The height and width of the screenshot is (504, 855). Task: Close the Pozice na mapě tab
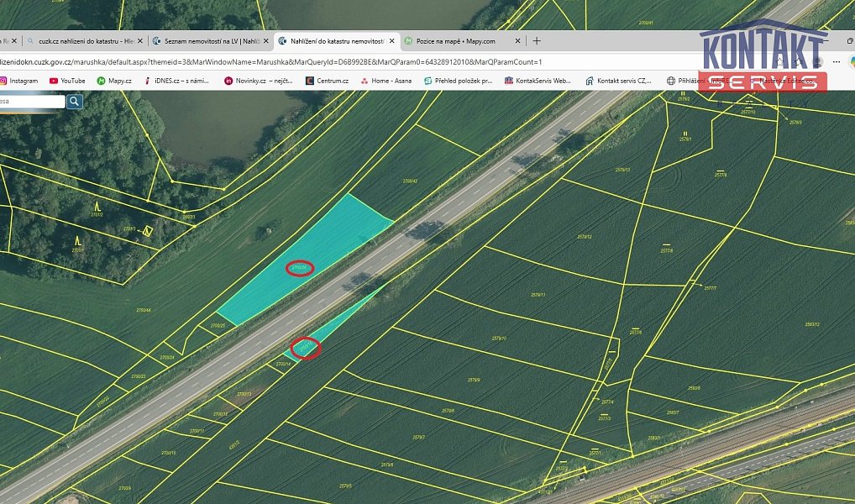click(518, 41)
